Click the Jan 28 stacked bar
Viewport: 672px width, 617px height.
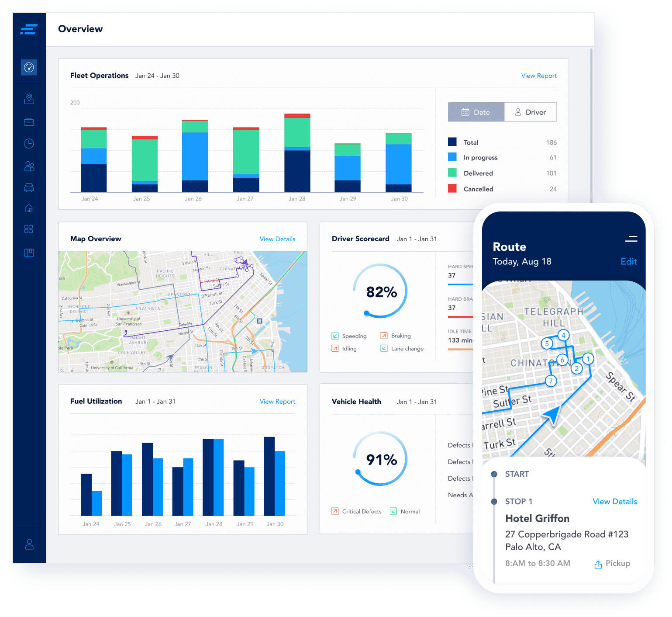(297, 153)
